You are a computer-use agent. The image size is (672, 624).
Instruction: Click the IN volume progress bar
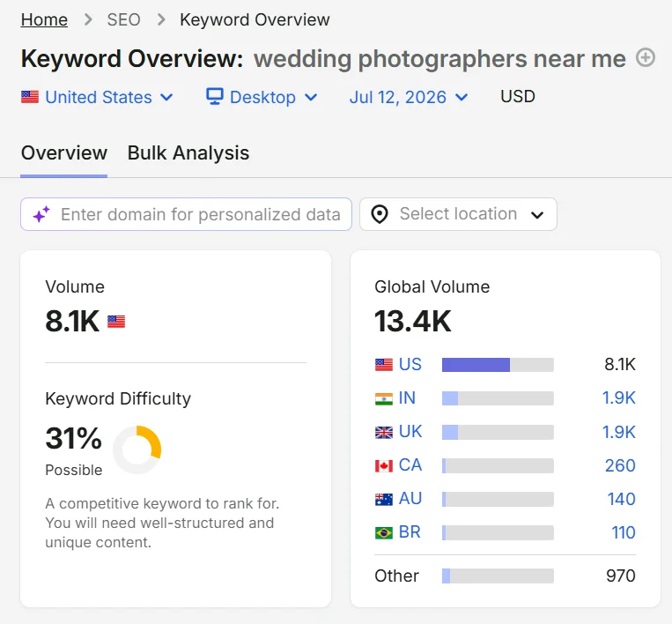tap(498, 398)
